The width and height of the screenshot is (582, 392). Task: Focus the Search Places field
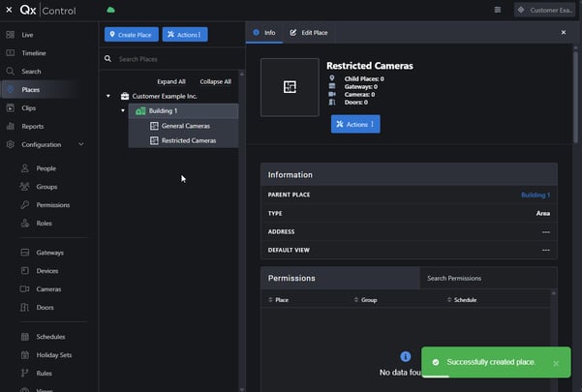click(174, 59)
